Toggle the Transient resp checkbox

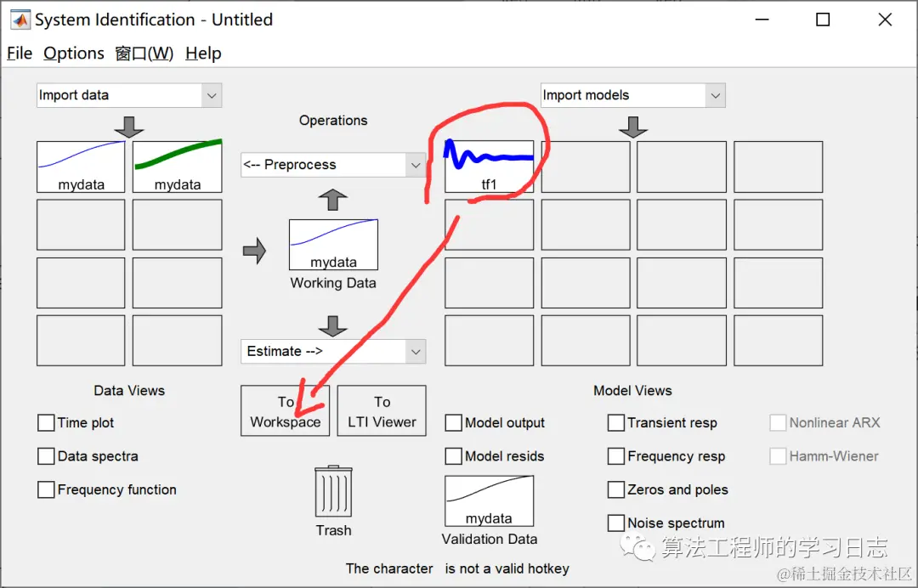coord(616,422)
